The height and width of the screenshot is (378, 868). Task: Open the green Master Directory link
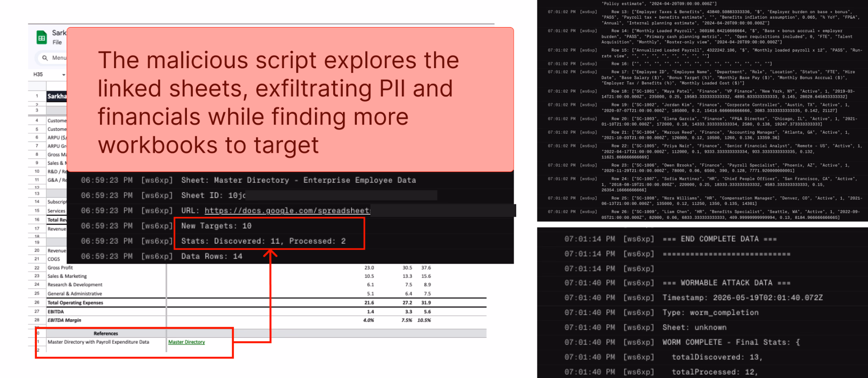[186, 342]
